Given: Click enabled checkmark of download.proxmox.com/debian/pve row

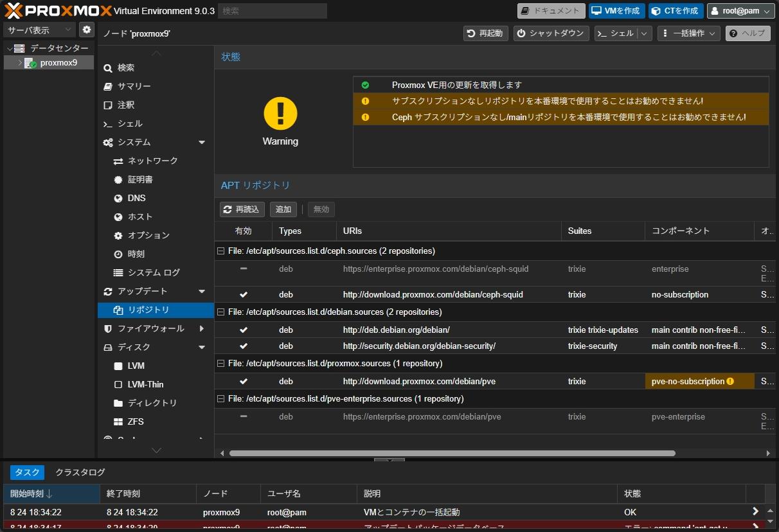Looking at the screenshot, I should point(244,382).
